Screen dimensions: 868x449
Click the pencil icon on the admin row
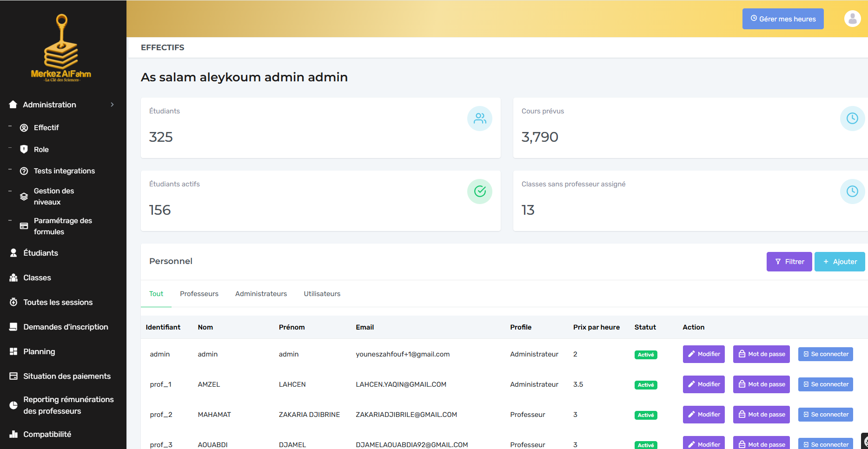[691, 354]
